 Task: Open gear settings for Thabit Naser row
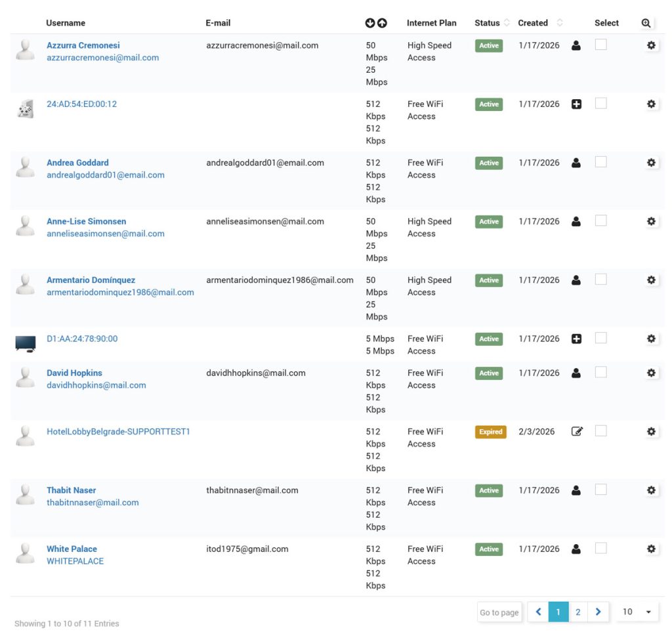point(651,490)
